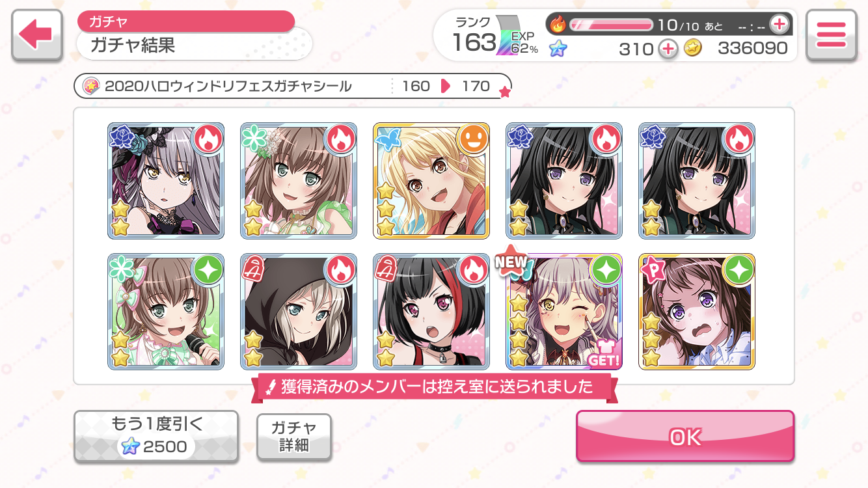This screenshot has height=488, width=868.
Task: Select the hooded member card
Action: (x=299, y=312)
